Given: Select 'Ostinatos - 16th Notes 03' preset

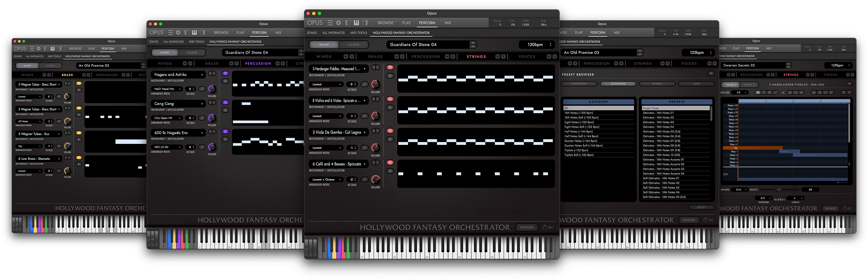Looking at the screenshot, I should tap(676, 122).
